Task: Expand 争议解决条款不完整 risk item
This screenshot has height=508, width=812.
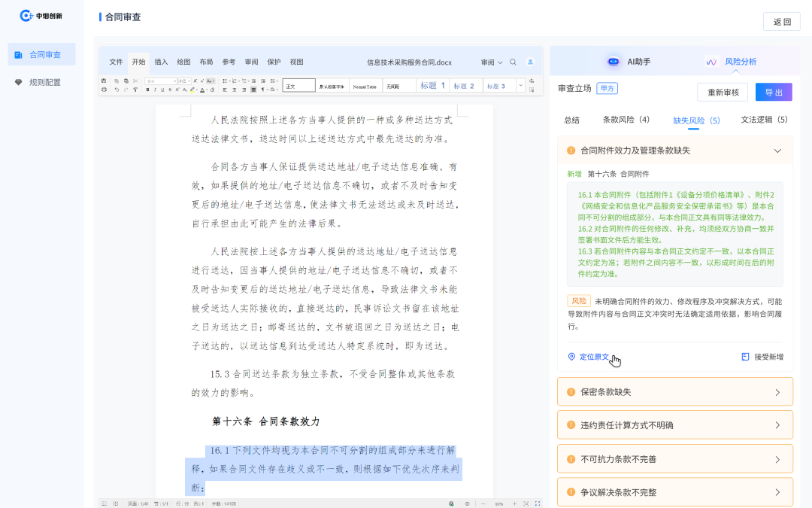Action: (674, 492)
